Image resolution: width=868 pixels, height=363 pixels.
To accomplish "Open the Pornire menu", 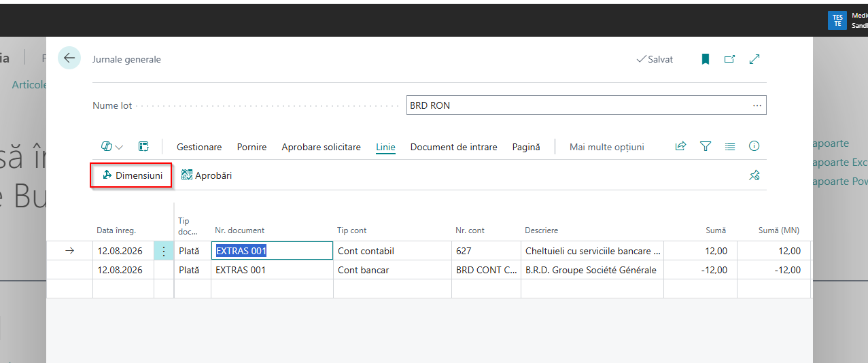I will (251, 147).
